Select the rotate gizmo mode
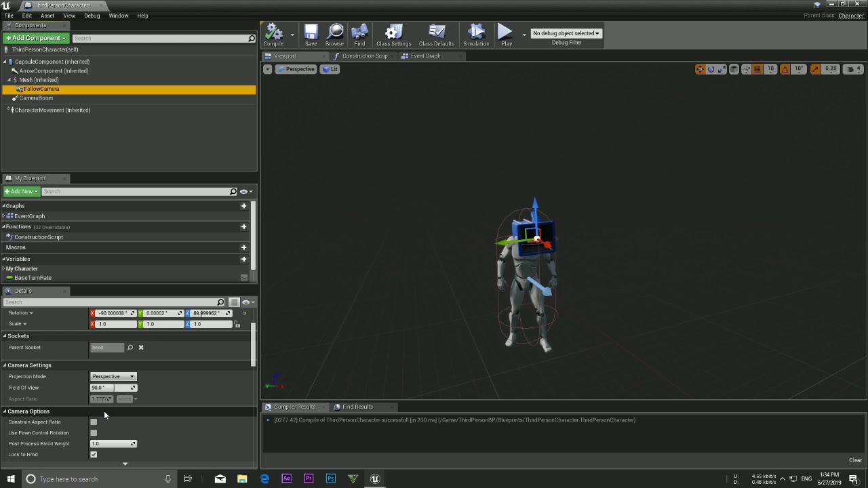Image resolution: width=868 pixels, height=488 pixels. [711, 69]
